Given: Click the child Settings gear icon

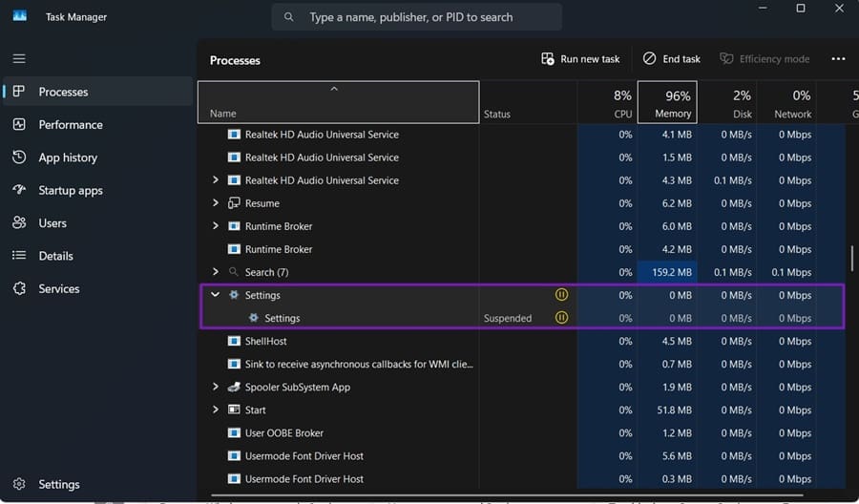Looking at the screenshot, I should coord(254,318).
